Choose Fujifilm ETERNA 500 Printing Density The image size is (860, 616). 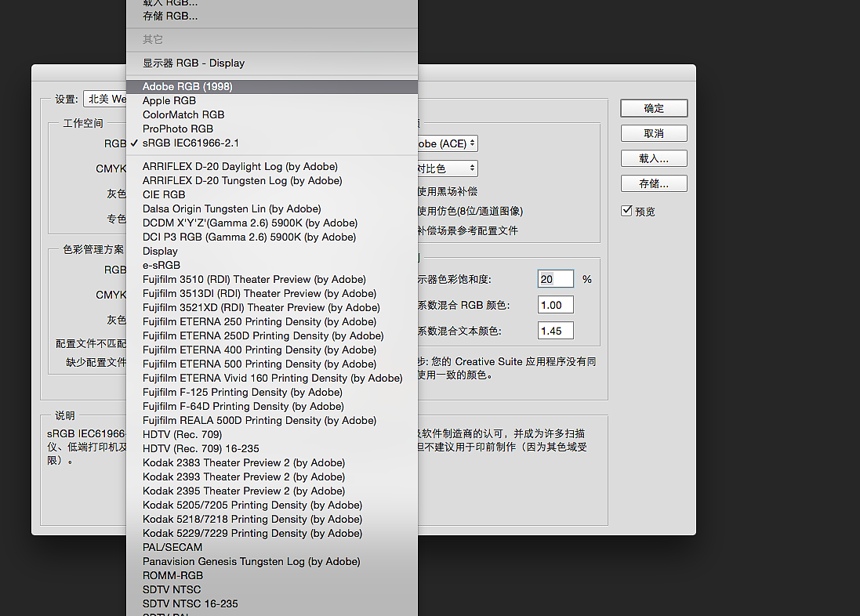click(271, 364)
